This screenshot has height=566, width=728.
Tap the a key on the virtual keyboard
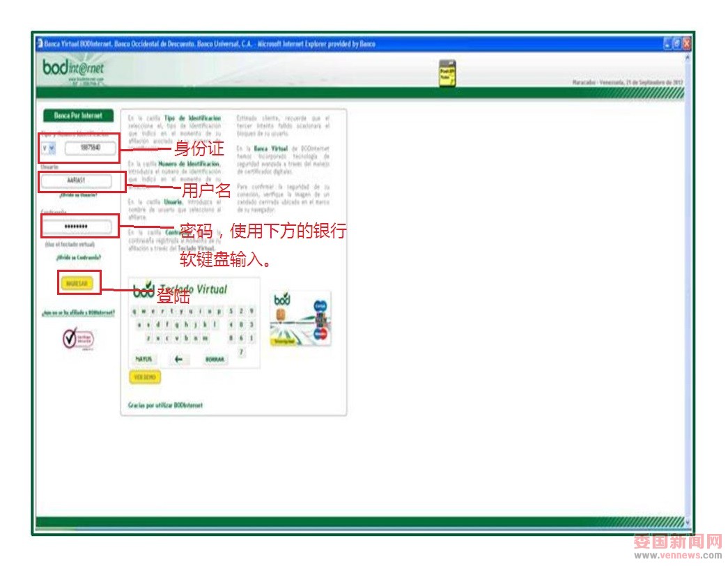[x=139, y=325]
